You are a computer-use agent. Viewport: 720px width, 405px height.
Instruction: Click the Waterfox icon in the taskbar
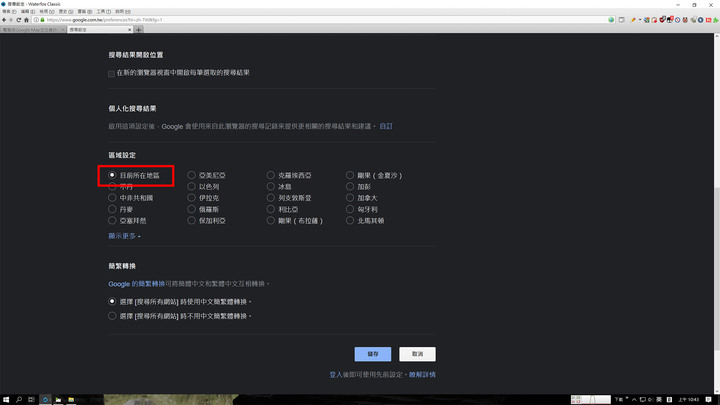pyautogui.click(x=45, y=399)
